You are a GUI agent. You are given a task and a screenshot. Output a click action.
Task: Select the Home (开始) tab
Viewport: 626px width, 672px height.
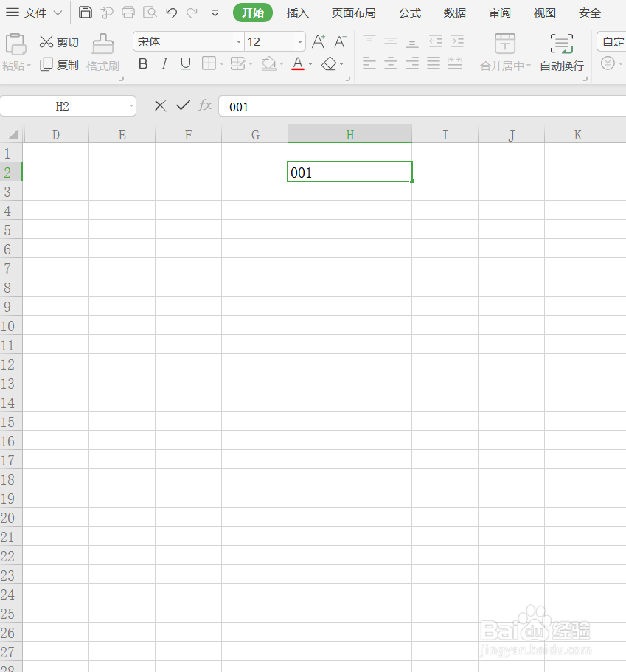point(253,13)
